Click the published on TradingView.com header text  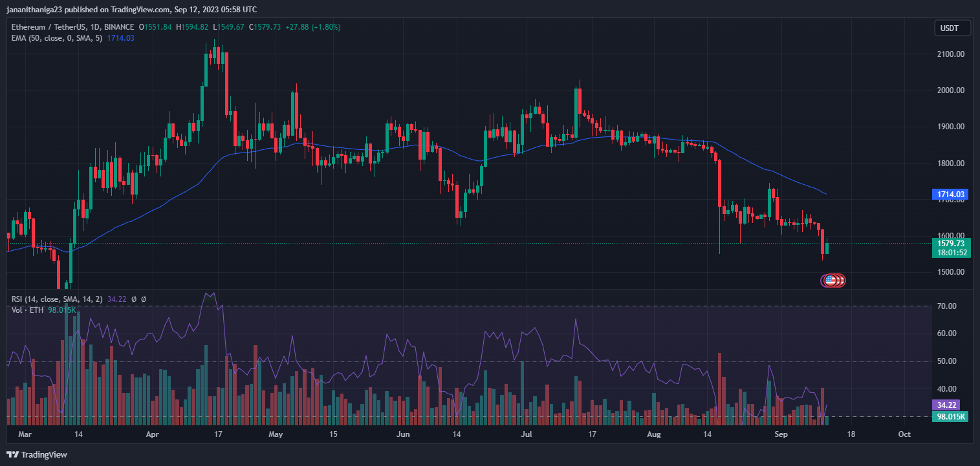tap(131, 9)
